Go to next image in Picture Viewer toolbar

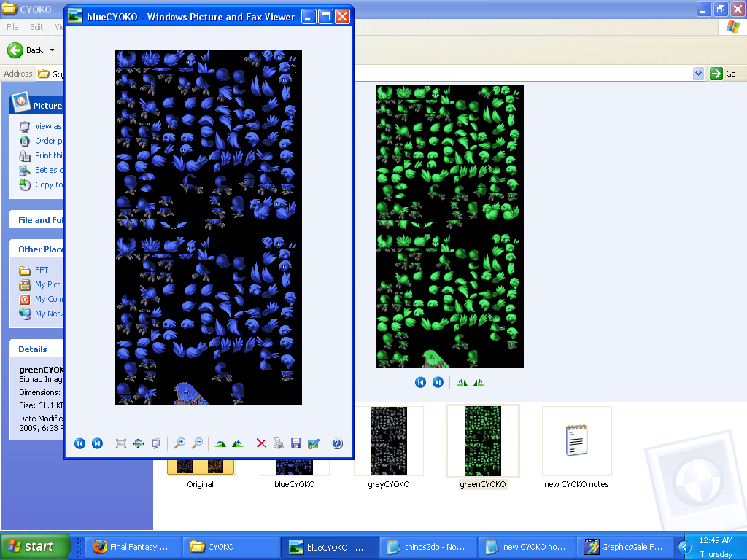click(97, 444)
